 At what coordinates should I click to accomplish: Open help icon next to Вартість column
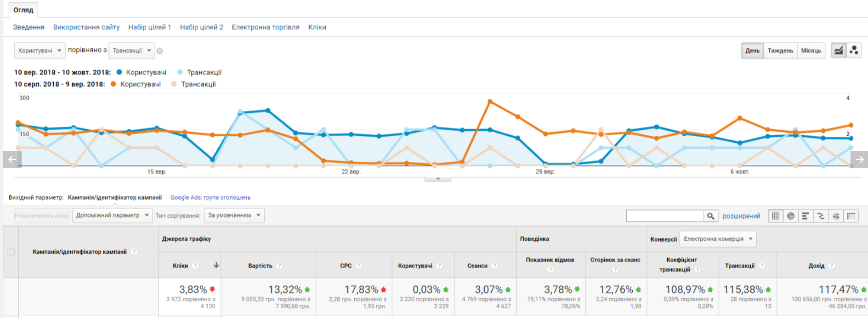click(x=279, y=266)
